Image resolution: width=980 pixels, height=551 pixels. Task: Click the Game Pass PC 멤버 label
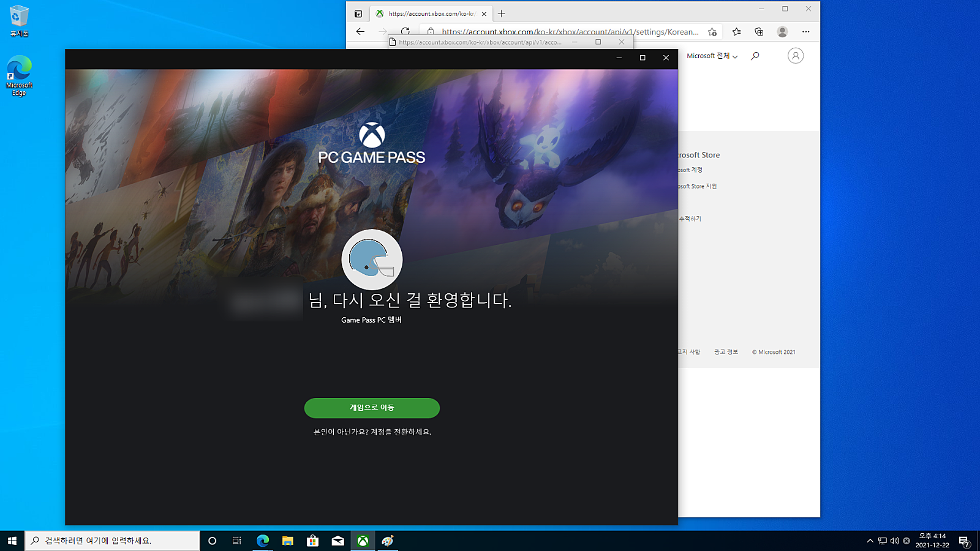click(371, 320)
